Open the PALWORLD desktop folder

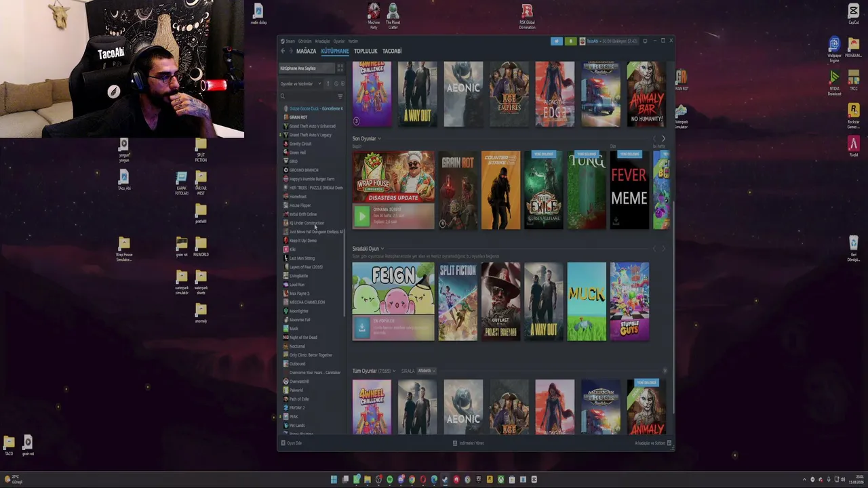(x=201, y=247)
